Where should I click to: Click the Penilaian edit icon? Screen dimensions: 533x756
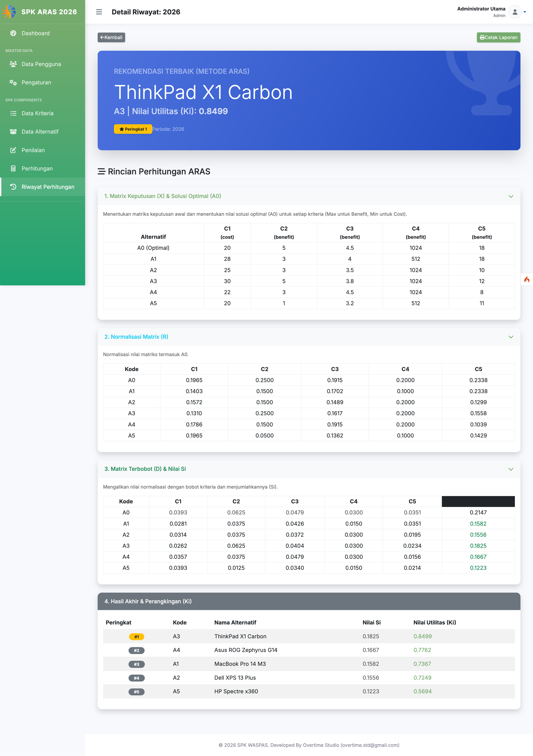(13, 150)
